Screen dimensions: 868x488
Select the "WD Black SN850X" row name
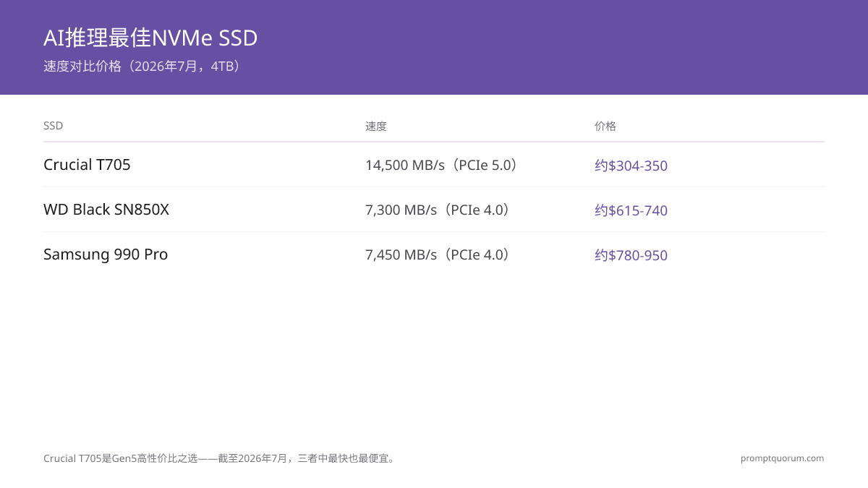pyautogui.click(x=106, y=210)
